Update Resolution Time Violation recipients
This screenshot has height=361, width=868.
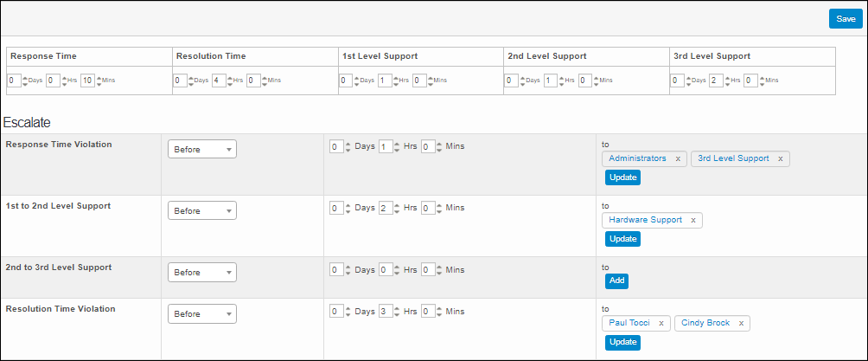(x=622, y=342)
